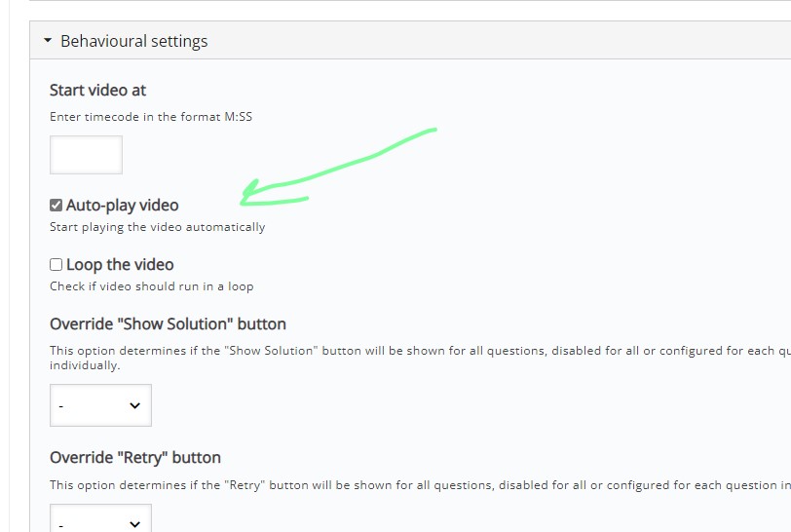Click the Override "Show Solution" button heading
791x532 pixels.
tap(168, 323)
